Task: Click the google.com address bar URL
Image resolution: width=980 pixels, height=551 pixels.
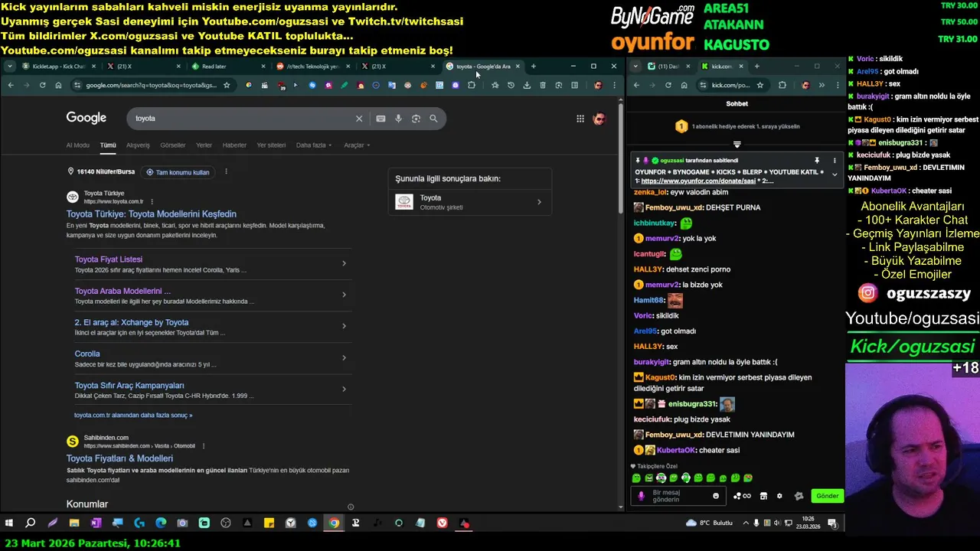Action: (x=151, y=85)
